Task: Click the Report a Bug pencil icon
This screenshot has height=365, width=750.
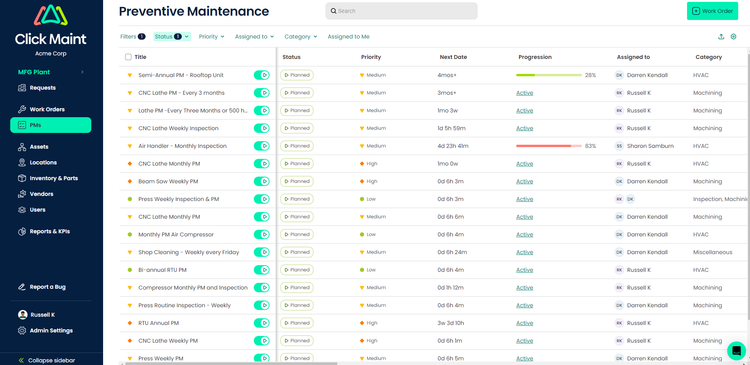Action: click(x=22, y=287)
